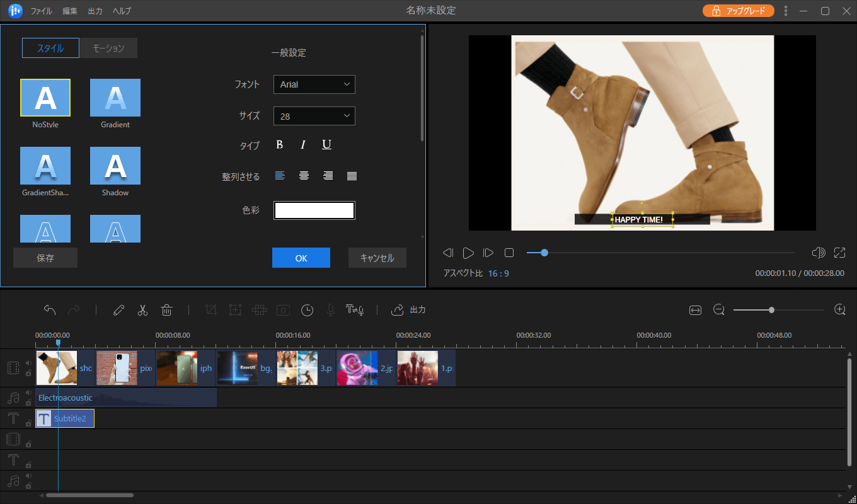Open the Arial font dropdown
The height and width of the screenshot is (504, 857).
(314, 84)
